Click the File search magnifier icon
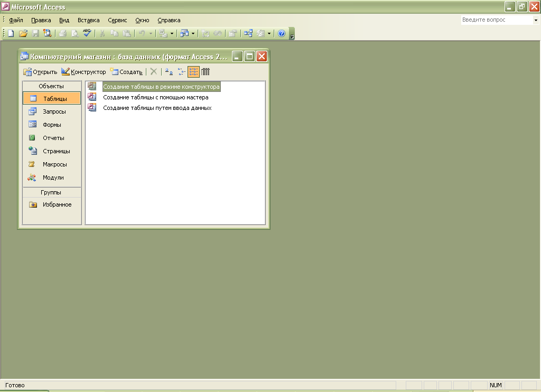This screenshot has height=392, width=541. pyautogui.click(x=47, y=33)
